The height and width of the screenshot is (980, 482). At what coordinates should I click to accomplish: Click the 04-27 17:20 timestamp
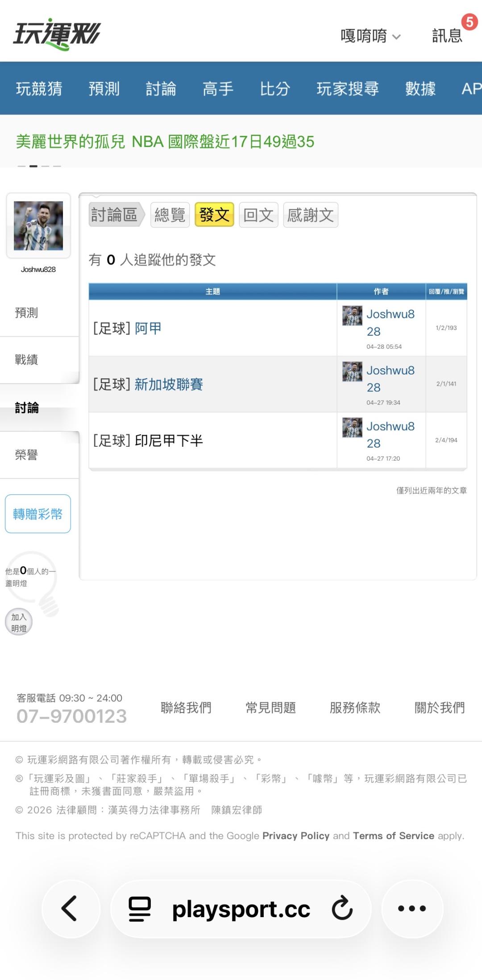[383, 458]
